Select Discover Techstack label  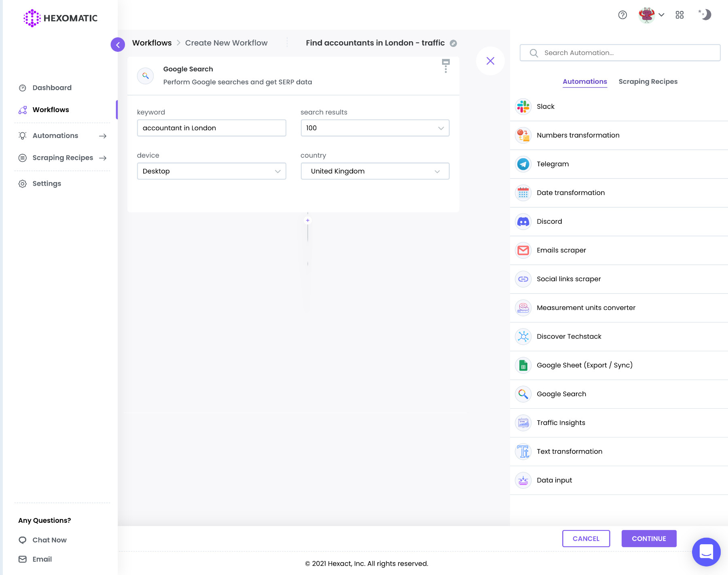point(569,336)
